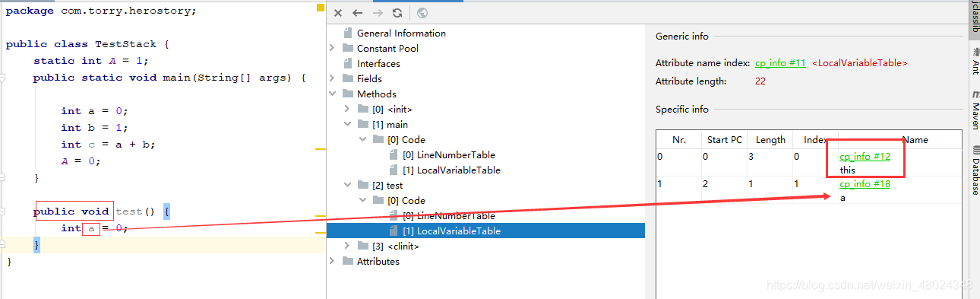Expand the Constant Pool node
Viewport: 980px width, 299px height.
[x=332, y=48]
